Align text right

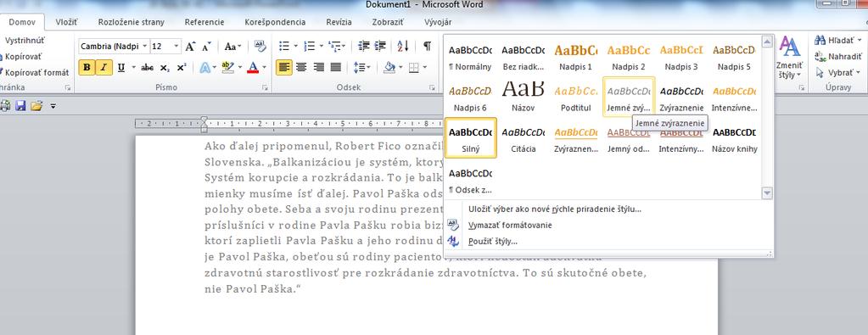pos(318,68)
